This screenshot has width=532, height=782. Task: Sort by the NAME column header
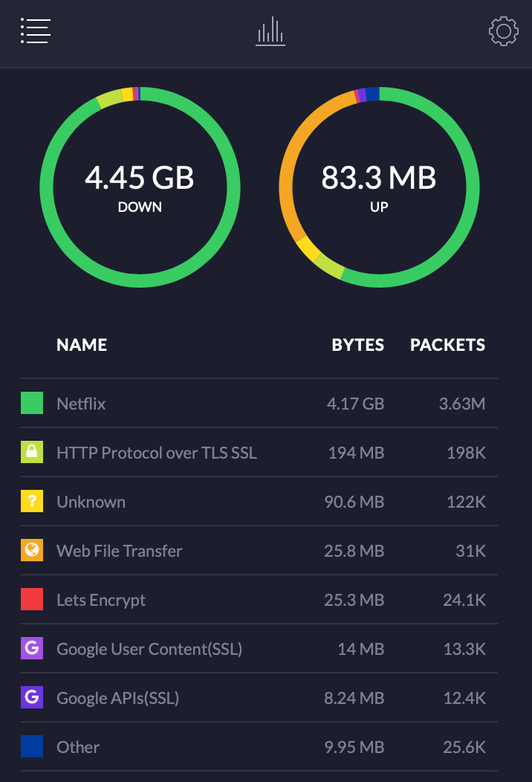(x=82, y=345)
